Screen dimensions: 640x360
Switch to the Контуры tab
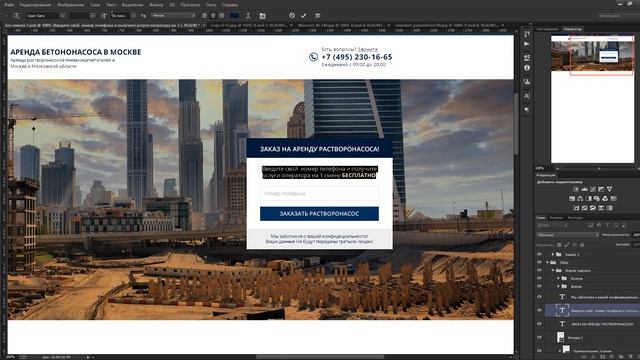point(575,218)
